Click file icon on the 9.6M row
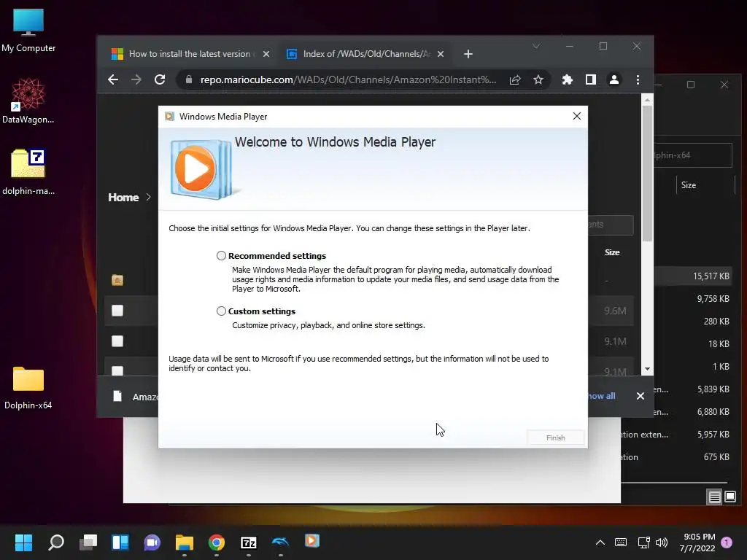 (117, 311)
